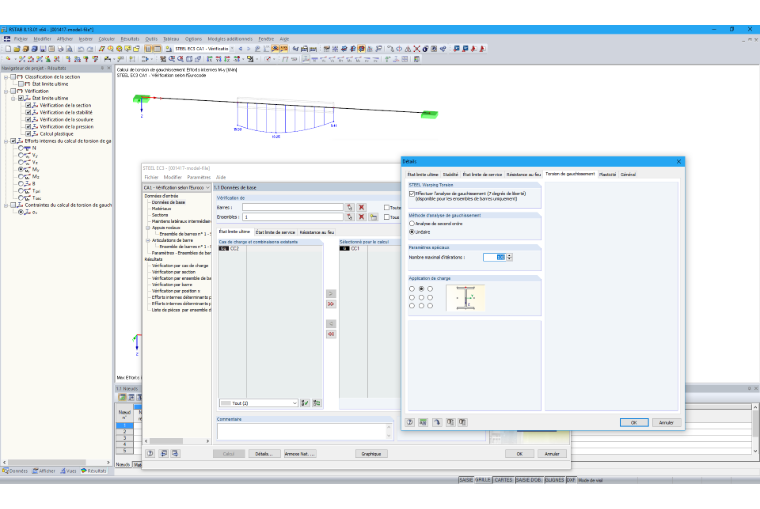Click the double red arrow add-all icon
760x509 pixels.
[331, 304]
